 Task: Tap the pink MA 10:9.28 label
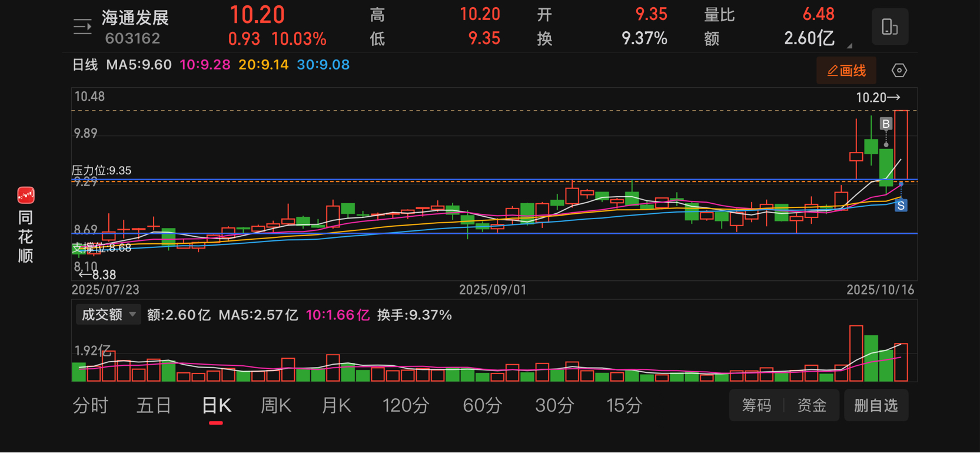205,65
